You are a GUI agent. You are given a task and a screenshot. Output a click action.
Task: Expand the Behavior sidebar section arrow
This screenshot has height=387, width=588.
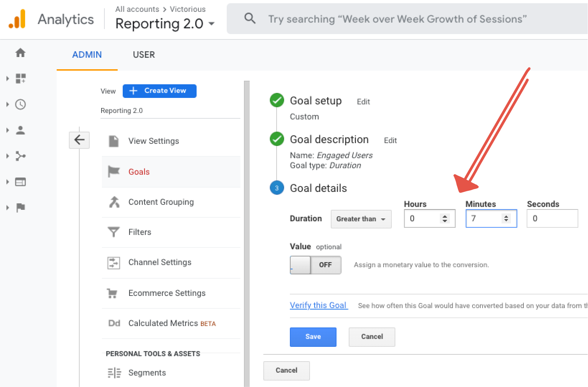click(8, 182)
